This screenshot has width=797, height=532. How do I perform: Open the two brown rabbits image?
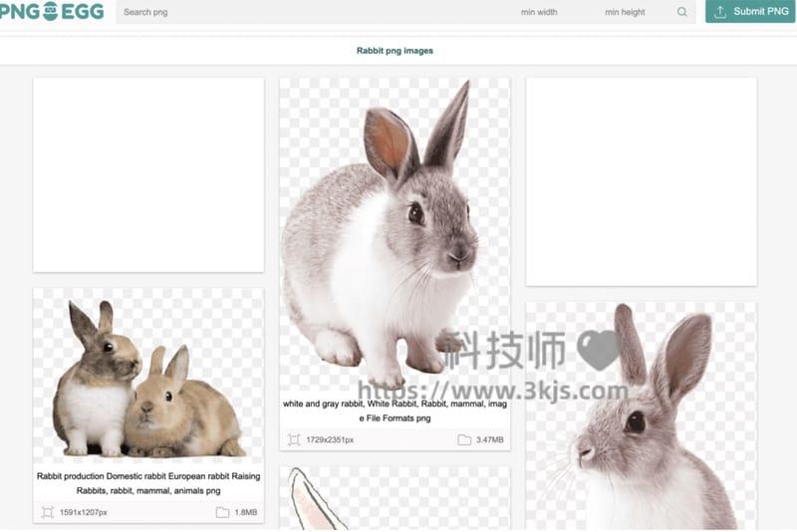point(148,377)
